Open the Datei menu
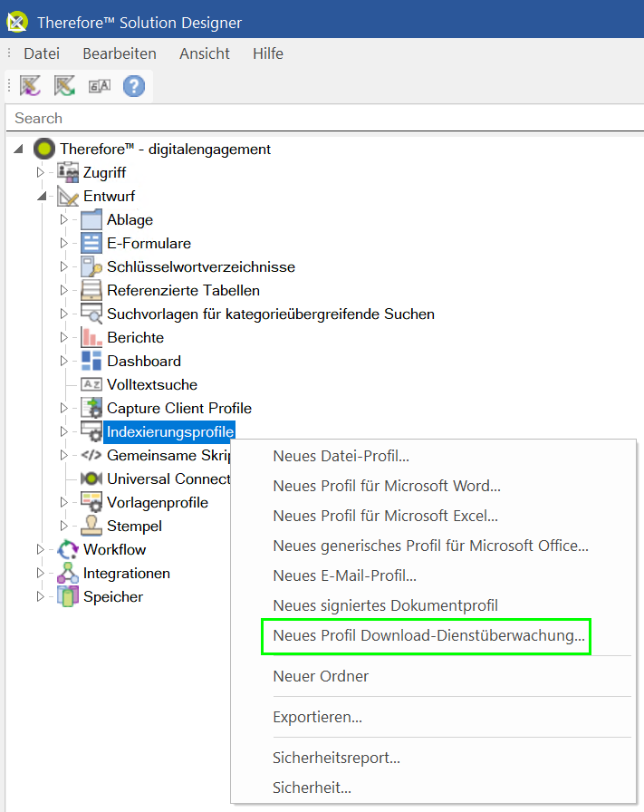 (x=42, y=53)
